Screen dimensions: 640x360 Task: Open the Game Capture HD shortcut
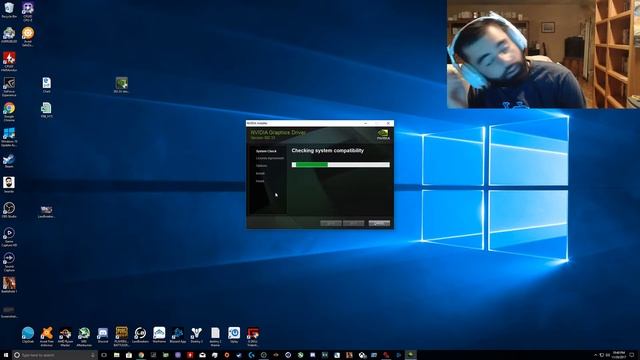(9, 236)
